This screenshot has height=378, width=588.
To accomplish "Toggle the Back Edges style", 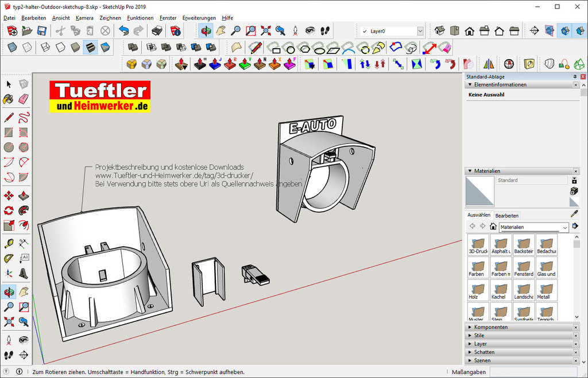I will click(x=27, y=47).
